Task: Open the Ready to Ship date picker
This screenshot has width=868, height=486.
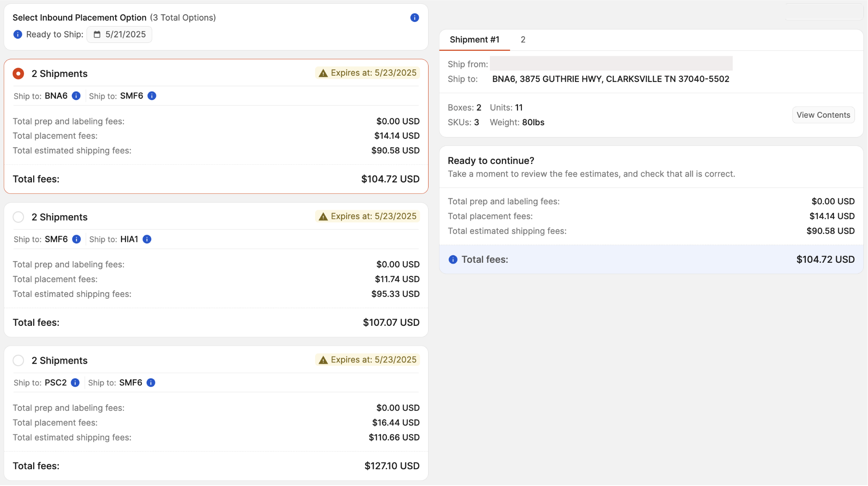Action: click(125, 34)
